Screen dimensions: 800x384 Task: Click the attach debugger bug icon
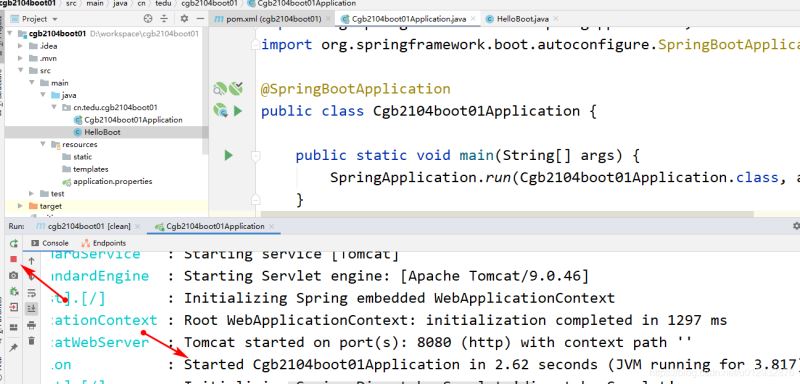(14, 291)
